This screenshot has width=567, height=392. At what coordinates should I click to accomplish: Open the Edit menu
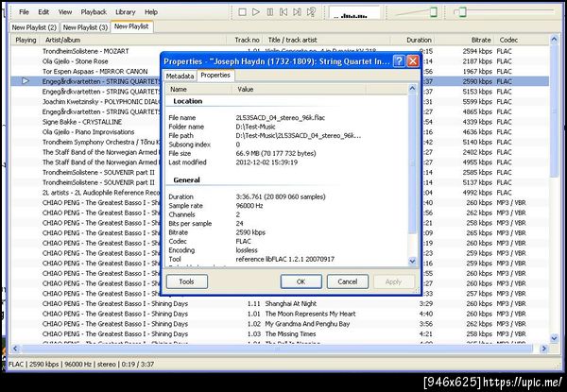click(x=43, y=12)
